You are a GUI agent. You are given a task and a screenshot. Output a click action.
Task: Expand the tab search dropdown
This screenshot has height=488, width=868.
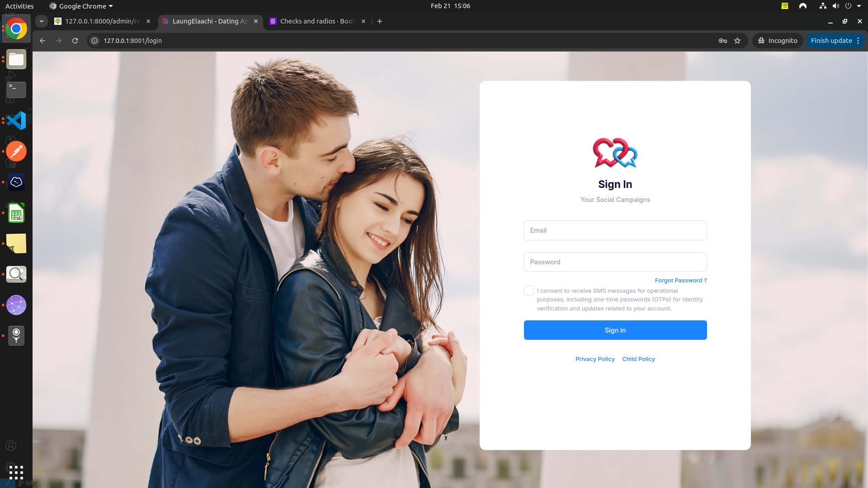pyautogui.click(x=42, y=21)
